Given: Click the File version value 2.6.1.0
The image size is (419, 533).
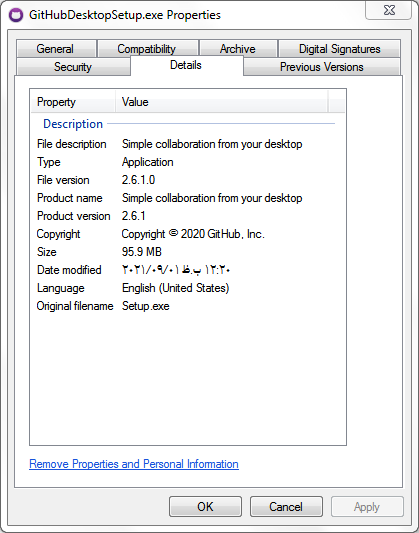Looking at the screenshot, I should point(139,180).
